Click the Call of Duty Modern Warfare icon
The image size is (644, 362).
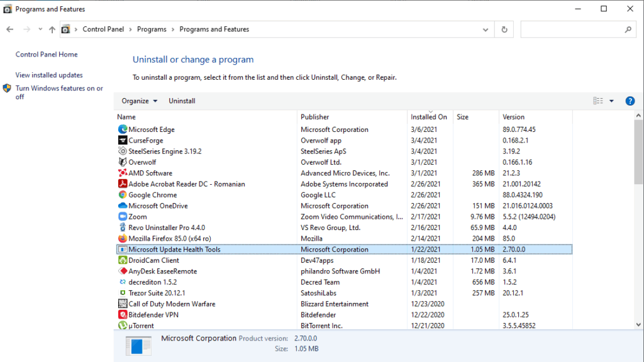[123, 304]
